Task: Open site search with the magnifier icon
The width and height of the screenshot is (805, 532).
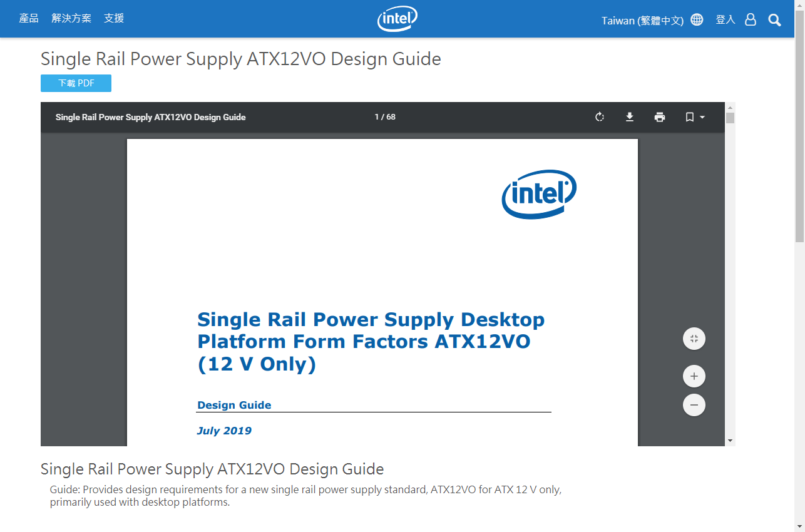Action: 774,19
